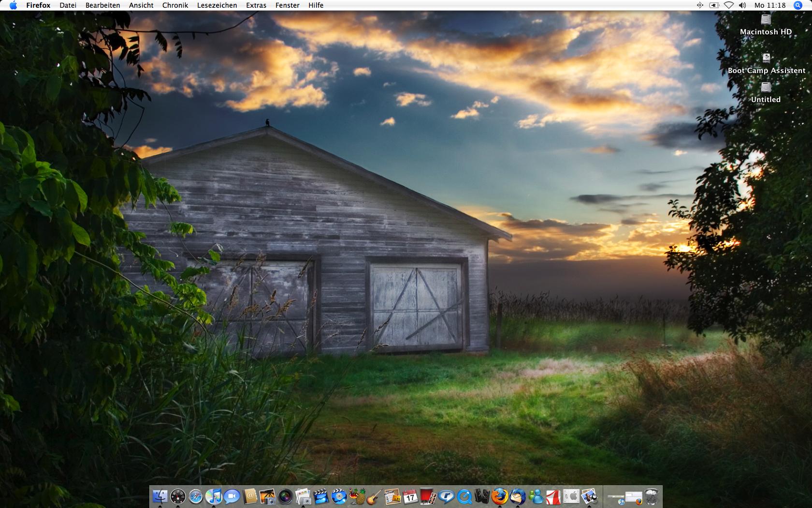
Task: Open the Lesezeichen menu
Action: point(217,5)
